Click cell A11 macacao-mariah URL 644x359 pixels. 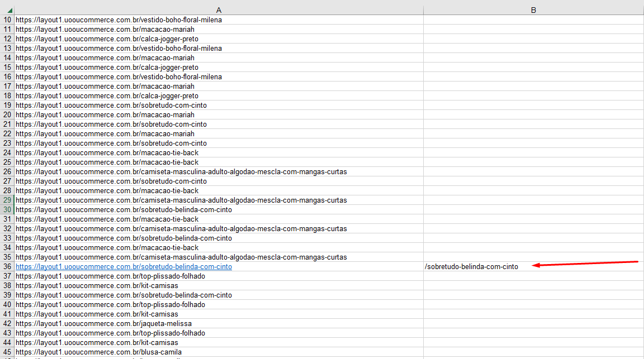(x=219, y=30)
